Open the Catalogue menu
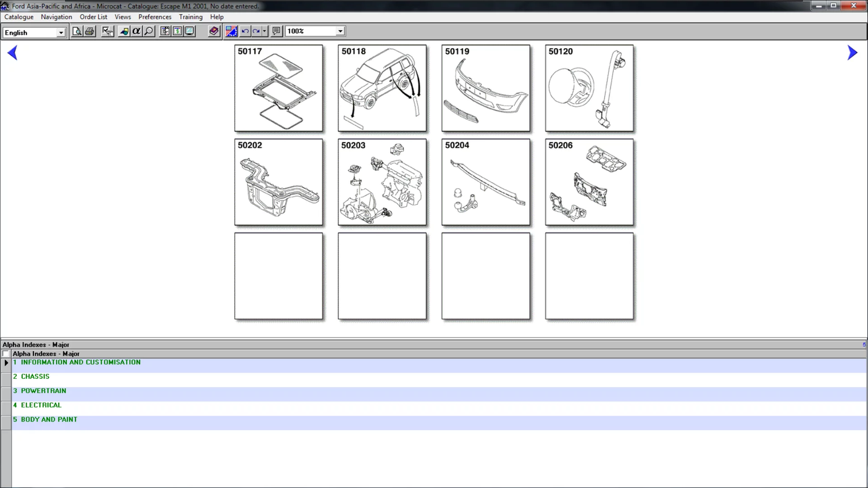Image resolution: width=868 pixels, height=488 pixels. [x=19, y=17]
